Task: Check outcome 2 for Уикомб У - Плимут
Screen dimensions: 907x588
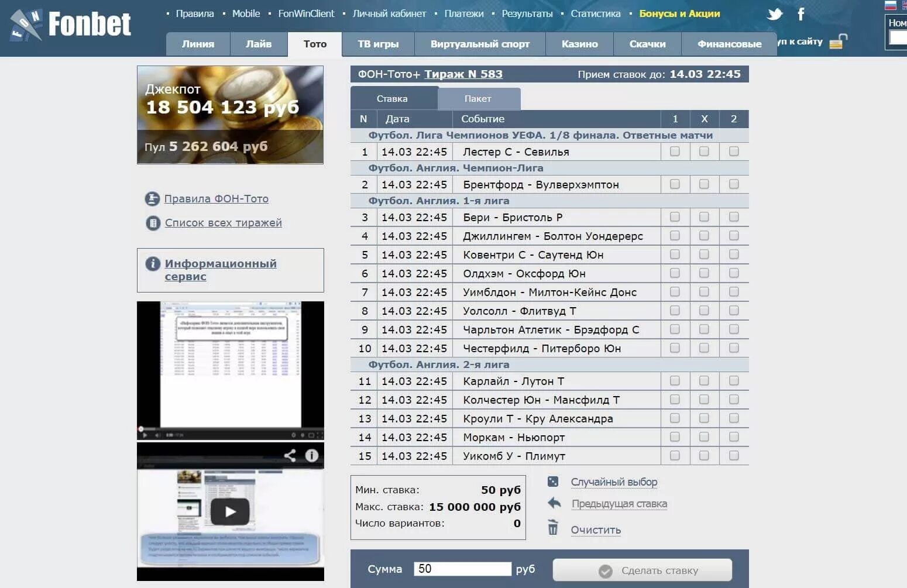Action: point(734,456)
